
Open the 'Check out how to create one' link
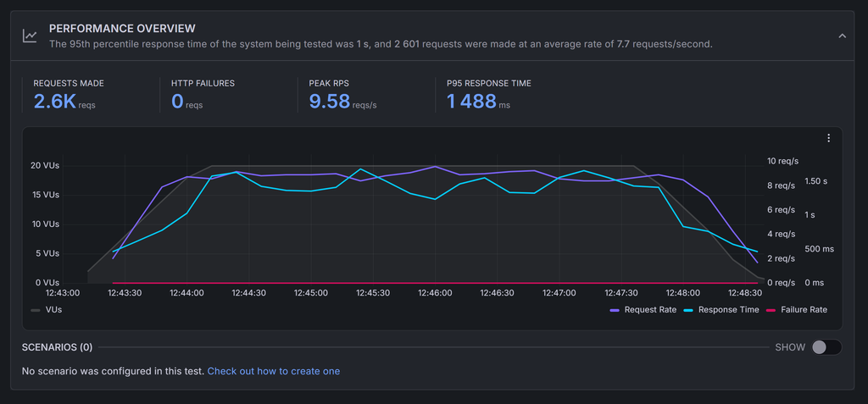pos(274,371)
